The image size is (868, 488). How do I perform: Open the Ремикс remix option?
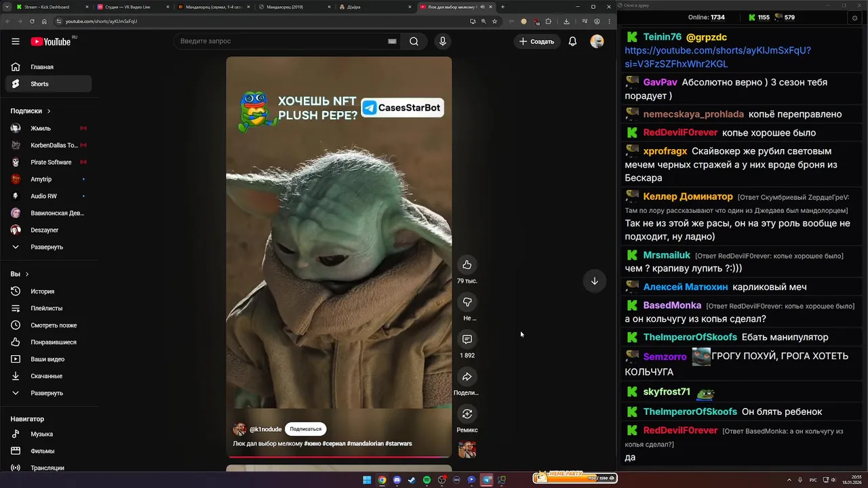pyautogui.click(x=467, y=413)
